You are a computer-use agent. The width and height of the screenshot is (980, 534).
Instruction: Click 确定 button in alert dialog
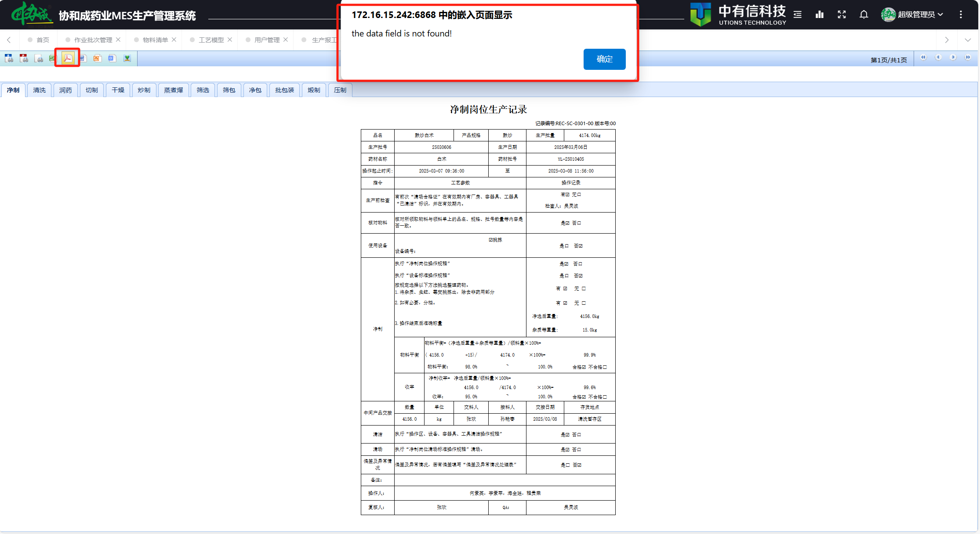pos(604,59)
